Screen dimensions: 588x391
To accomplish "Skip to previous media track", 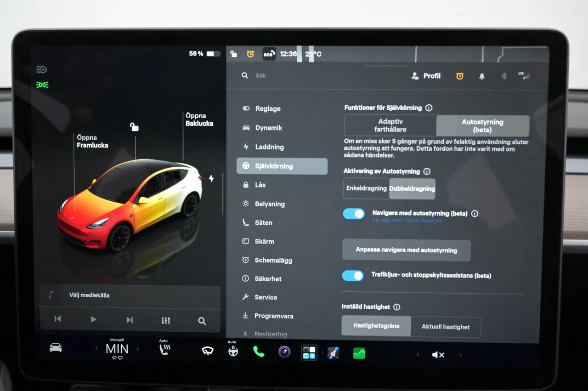I will (58, 319).
